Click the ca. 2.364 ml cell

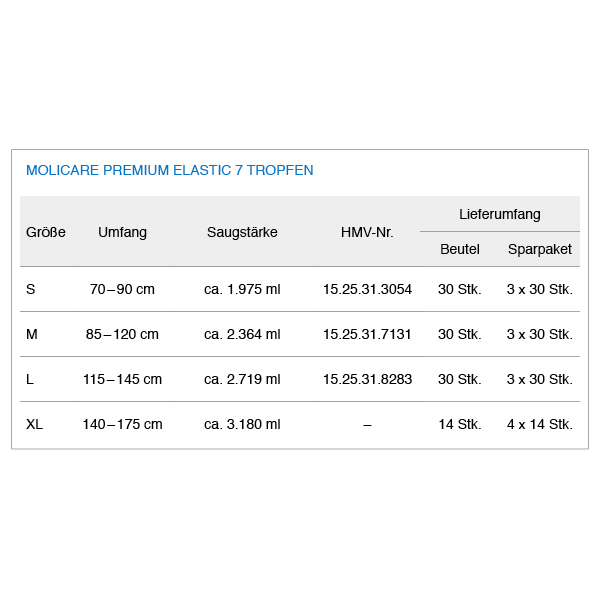click(x=242, y=334)
